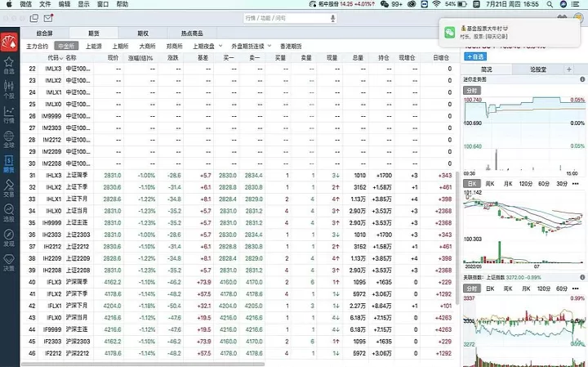588x367 pixels.
Task: Click the stock ticker gauge icon in menu bar
Action: 312,4
